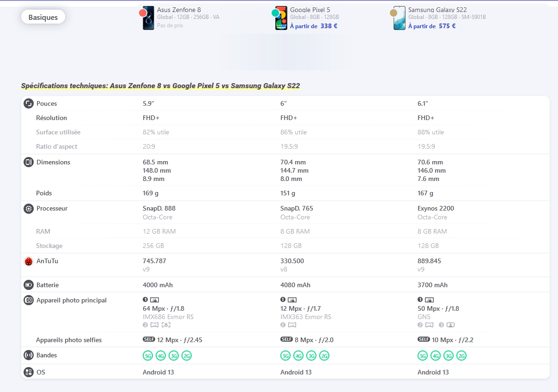Click the Bandes signal icon
Image resolution: width=558 pixels, height=392 pixels.
pyautogui.click(x=29, y=355)
